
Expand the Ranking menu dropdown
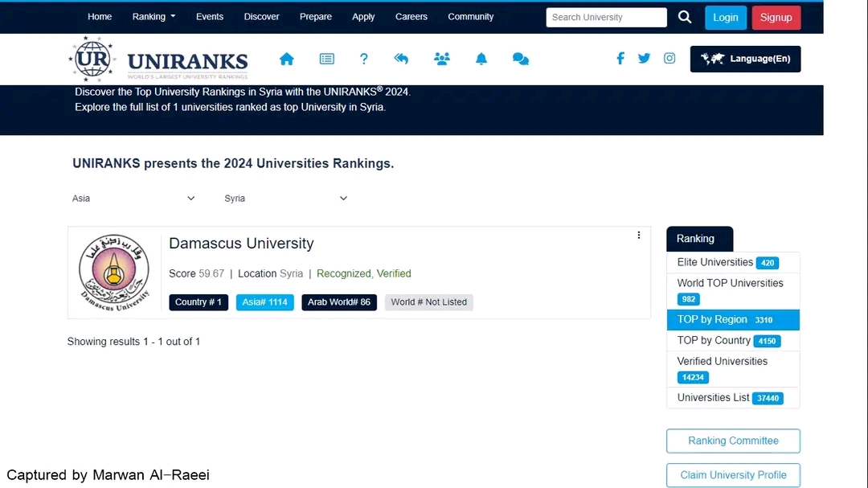click(x=154, y=17)
